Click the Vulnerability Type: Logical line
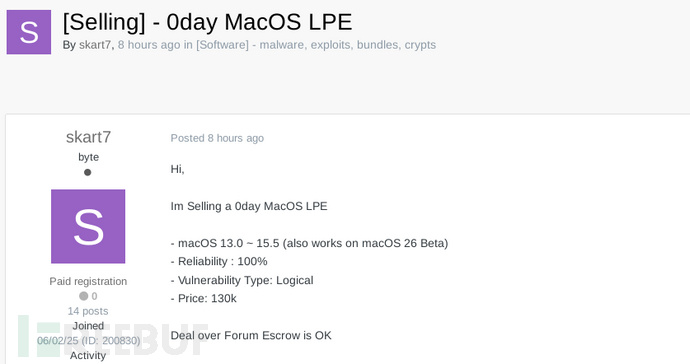The width and height of the screenshot is (690, 364). pyautogui.click(x=242, y=280)
